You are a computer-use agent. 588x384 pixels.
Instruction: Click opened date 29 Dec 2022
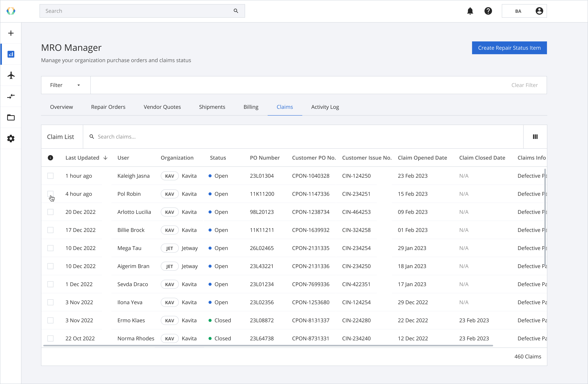tap(413, 302)
